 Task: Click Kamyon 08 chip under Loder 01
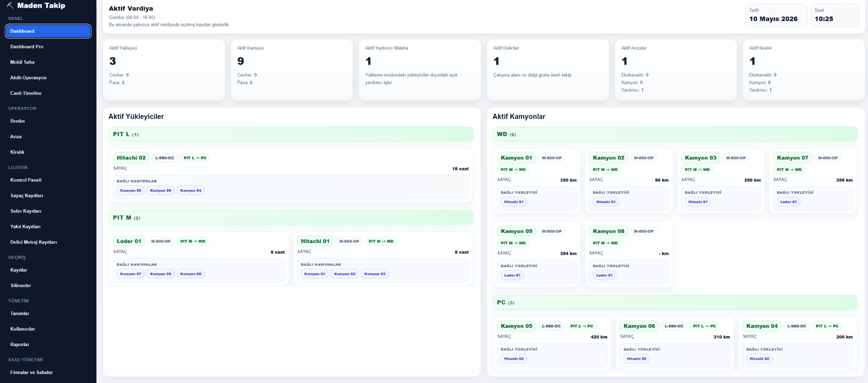pyautogui.click(x=191, y=274)
